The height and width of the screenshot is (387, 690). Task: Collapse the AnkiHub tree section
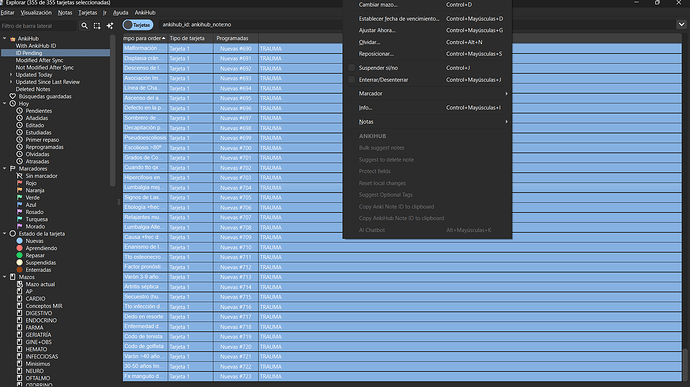click(4, 38)
